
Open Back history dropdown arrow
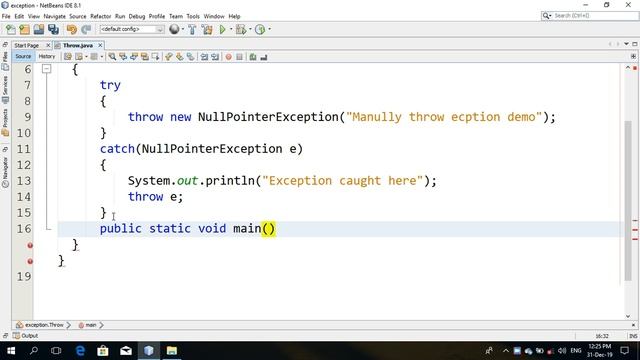pyautogui.click(x=86, y=57)
